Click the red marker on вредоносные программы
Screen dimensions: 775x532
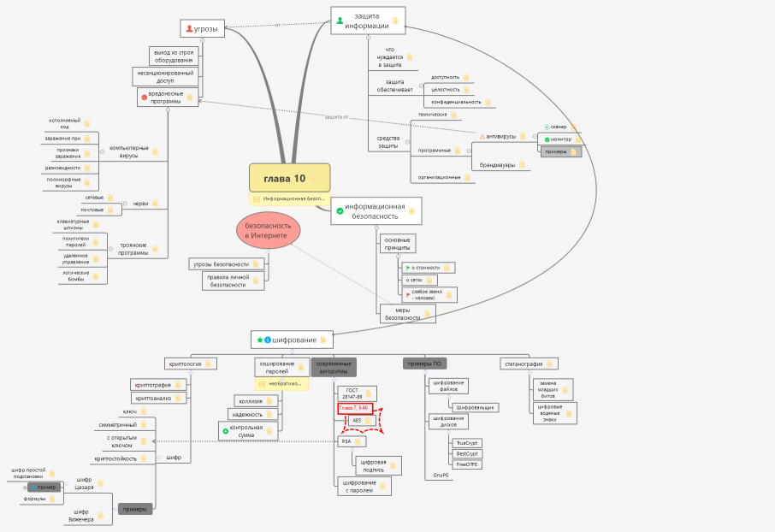145,97
